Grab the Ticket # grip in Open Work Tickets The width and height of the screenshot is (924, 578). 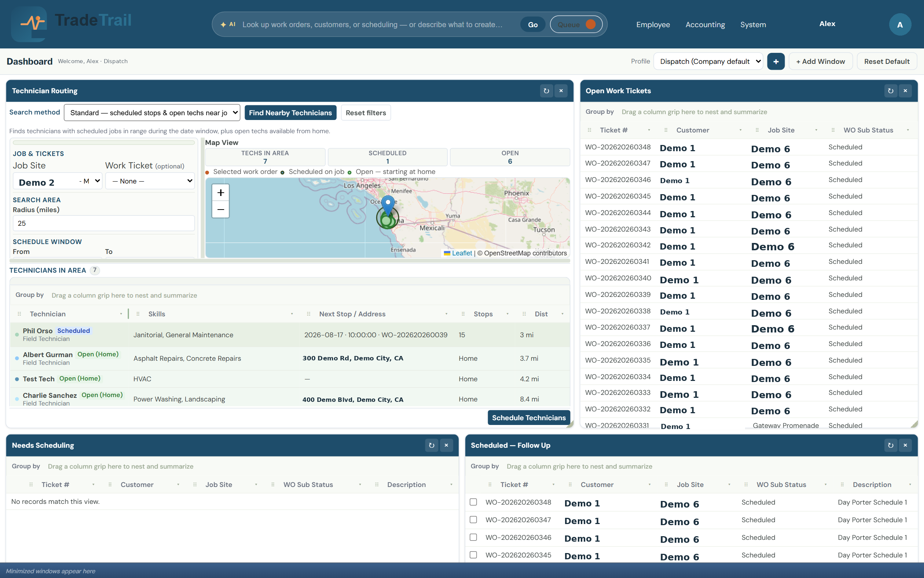(590, 130)
